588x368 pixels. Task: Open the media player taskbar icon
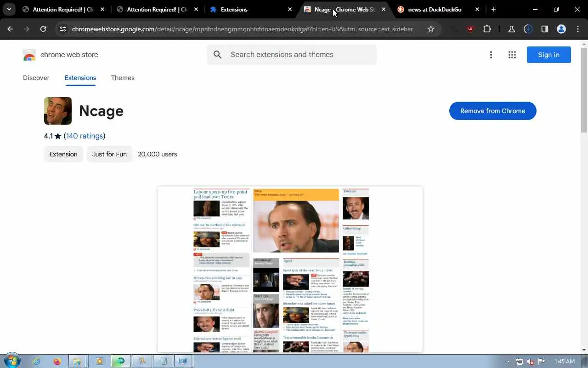click(x=99, y=361)
